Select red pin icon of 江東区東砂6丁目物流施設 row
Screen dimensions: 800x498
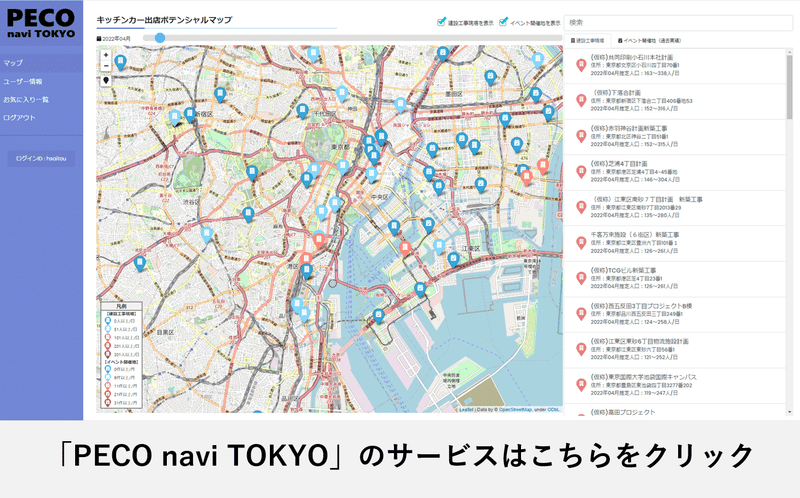581,350
